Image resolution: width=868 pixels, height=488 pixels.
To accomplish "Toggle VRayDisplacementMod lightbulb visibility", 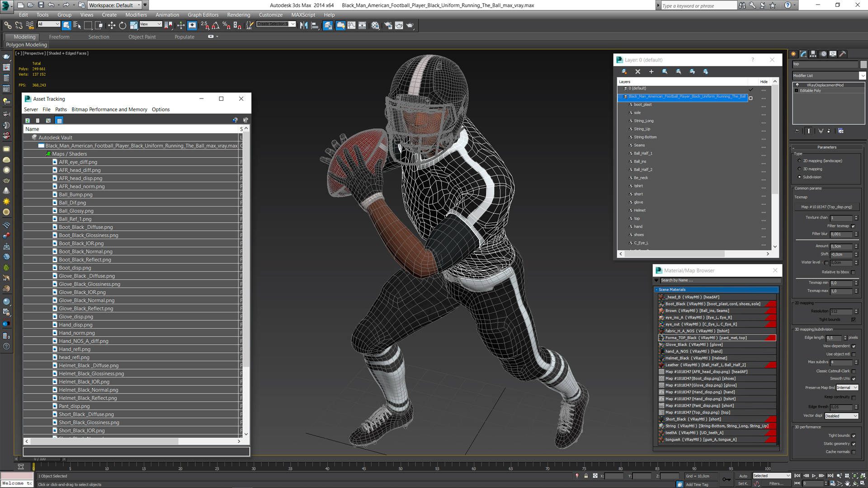I will pos(797,85).
